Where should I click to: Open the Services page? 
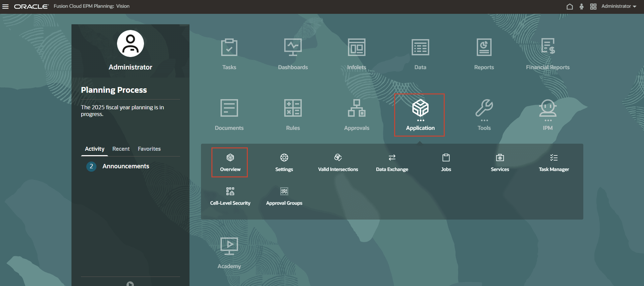500,163
